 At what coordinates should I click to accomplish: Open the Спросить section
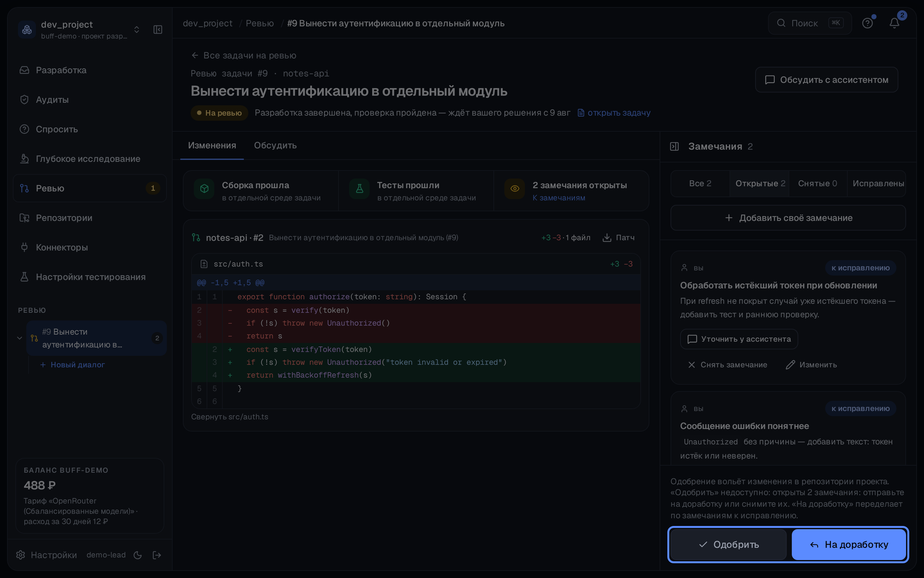click(x=90, y=129)
